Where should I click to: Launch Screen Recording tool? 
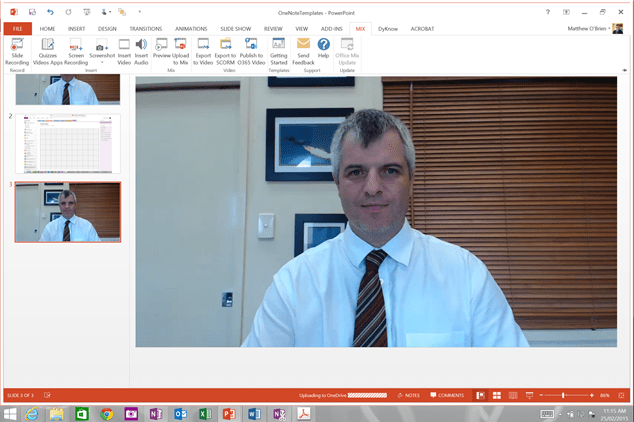pos(75,51)
